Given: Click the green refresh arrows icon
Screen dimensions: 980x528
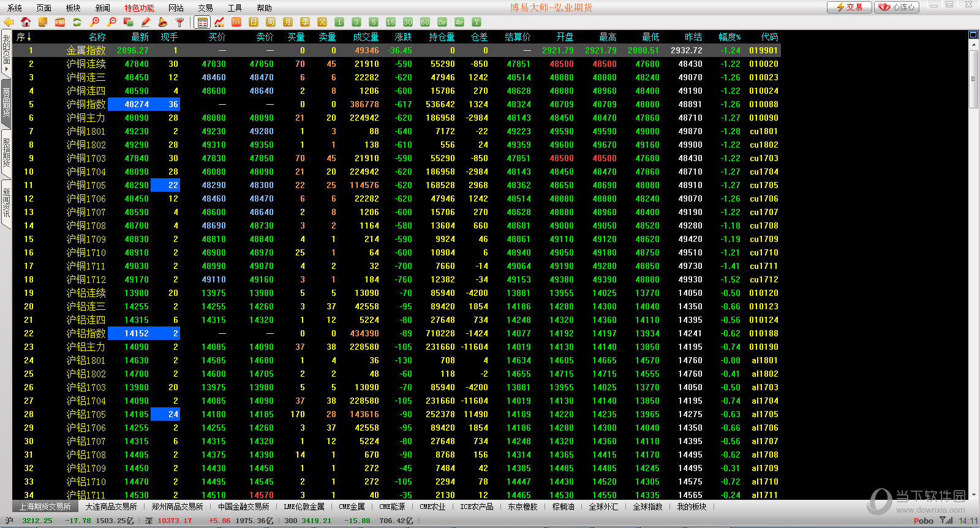Looking at the screenshot, I should click(x=77, y=22).
